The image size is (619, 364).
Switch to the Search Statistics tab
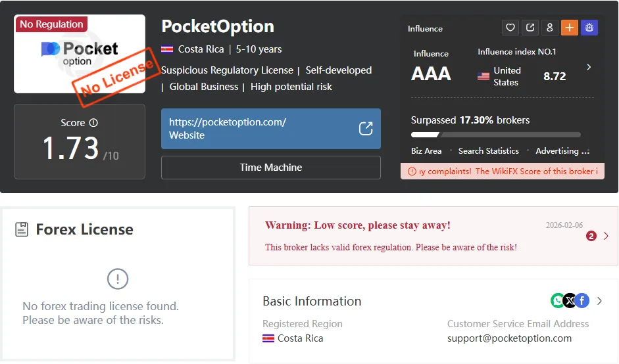(488, 151)
